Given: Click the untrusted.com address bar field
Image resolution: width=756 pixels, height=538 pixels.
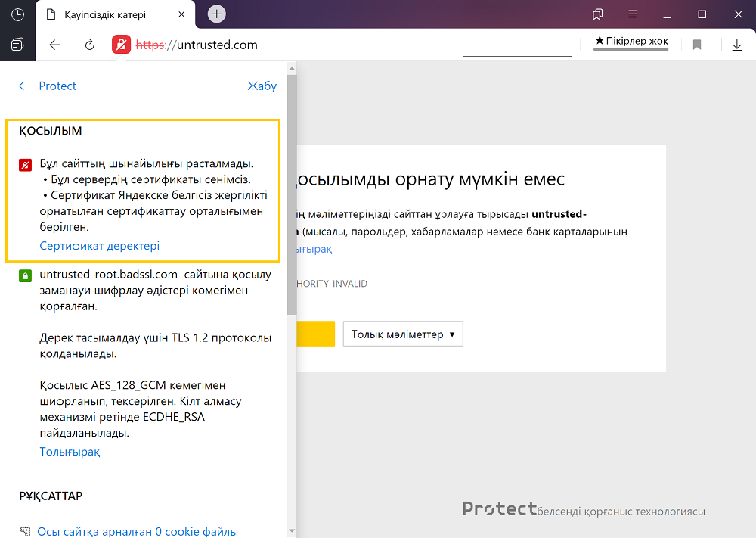Looking at the screenshot, I should [302, 45].
